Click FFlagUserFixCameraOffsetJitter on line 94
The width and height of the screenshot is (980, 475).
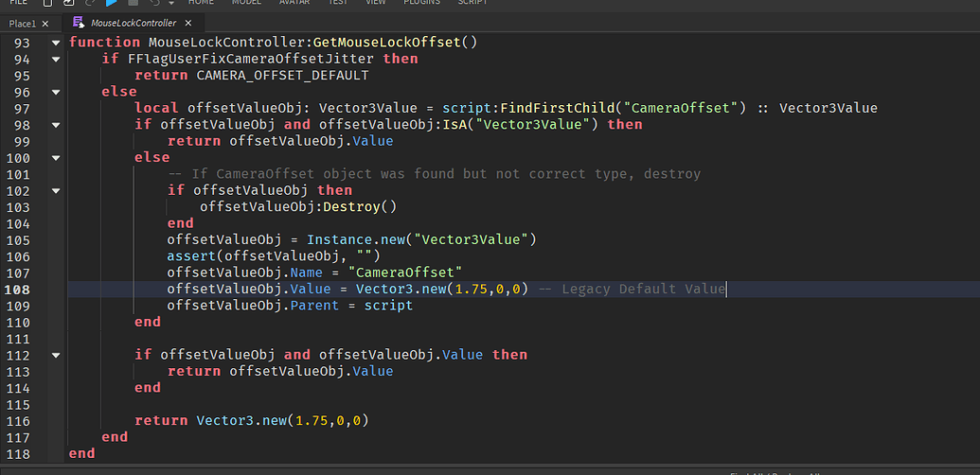coord(251,59)
